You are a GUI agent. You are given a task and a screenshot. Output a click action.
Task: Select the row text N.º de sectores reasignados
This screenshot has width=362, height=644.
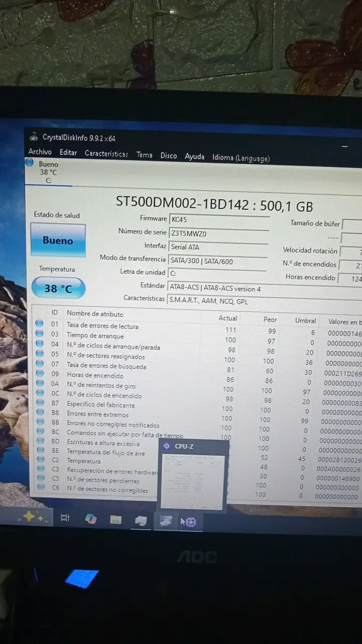[x=106, y=356]
